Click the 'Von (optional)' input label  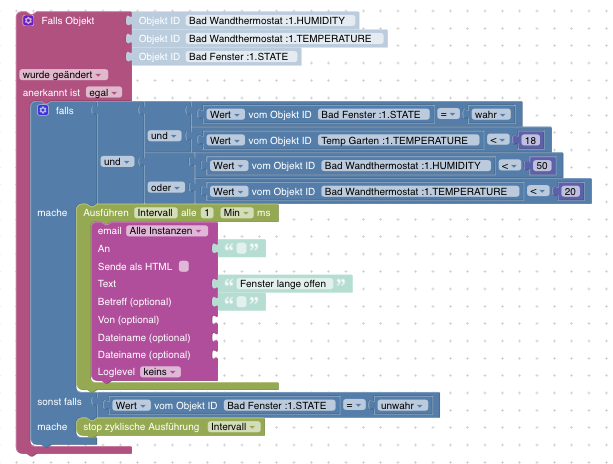[x=128, y=320]
